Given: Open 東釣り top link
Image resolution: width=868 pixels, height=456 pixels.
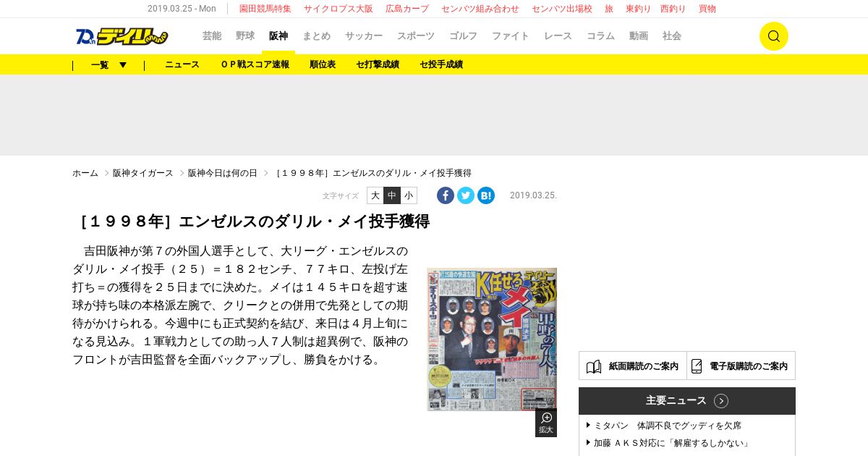Looking at the screenshot, I should (639, 9).
